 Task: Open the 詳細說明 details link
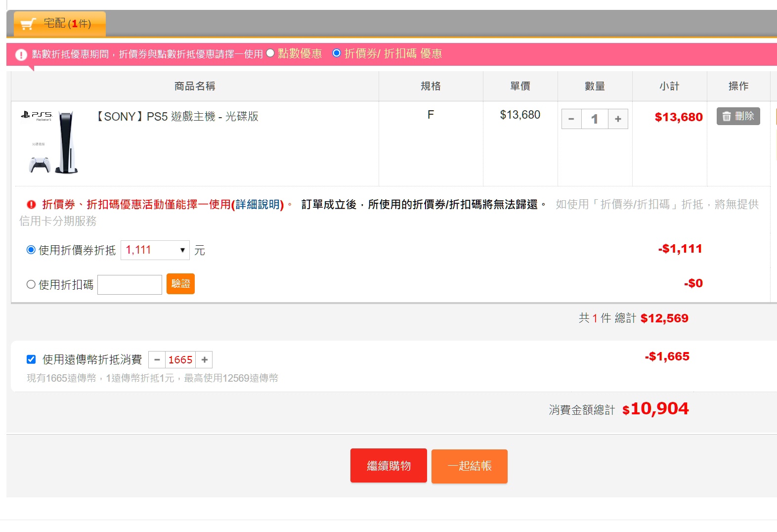click(x=258, y=205)
